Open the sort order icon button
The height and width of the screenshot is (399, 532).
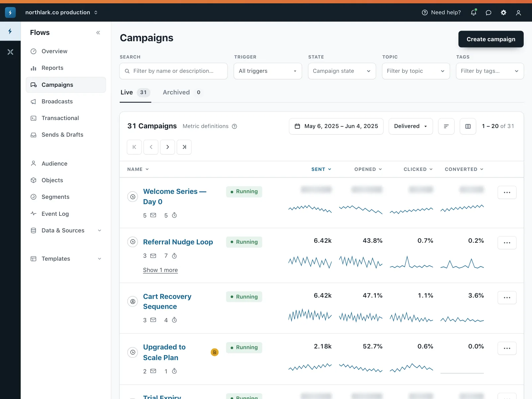[446, 126]
